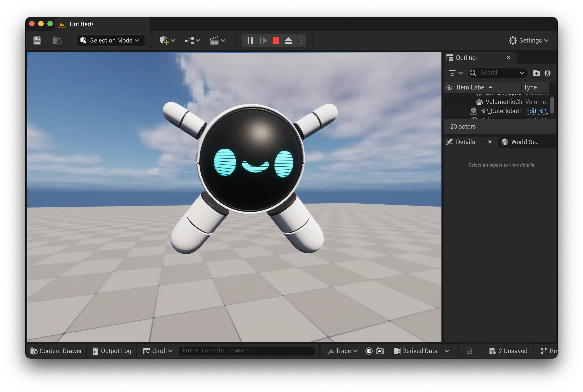Open the Selection Mode dropdown
Screen dimensions: 583x392
[x=111, y=41]
